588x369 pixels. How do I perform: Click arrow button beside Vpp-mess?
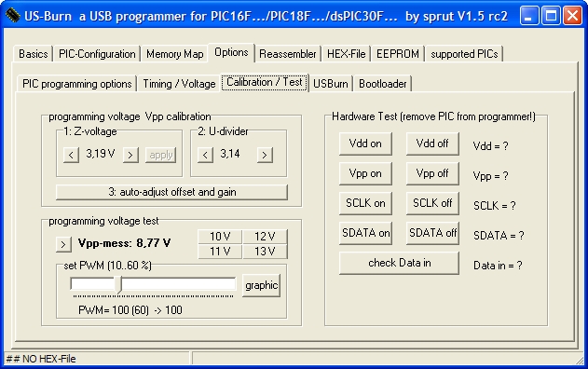(x=63, y=244)
